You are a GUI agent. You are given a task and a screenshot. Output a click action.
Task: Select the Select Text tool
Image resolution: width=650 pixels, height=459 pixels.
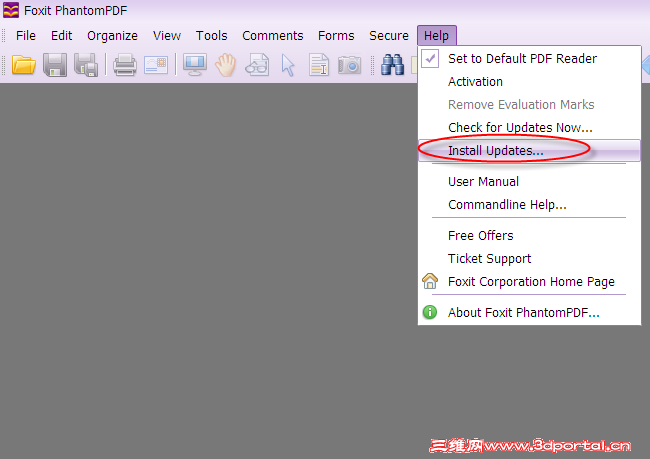(319, 65)
